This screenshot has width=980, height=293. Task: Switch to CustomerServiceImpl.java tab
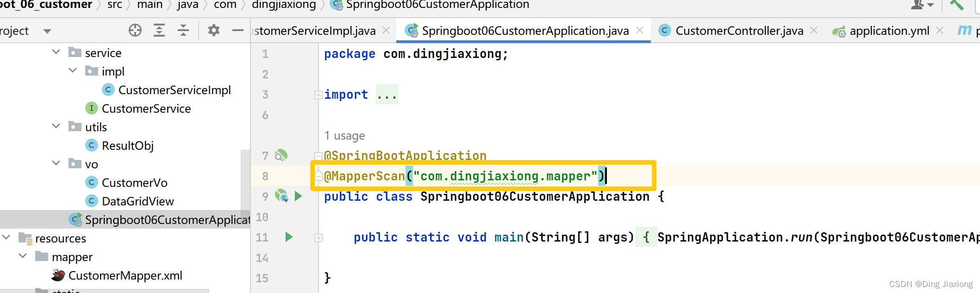tap(315, 31)
